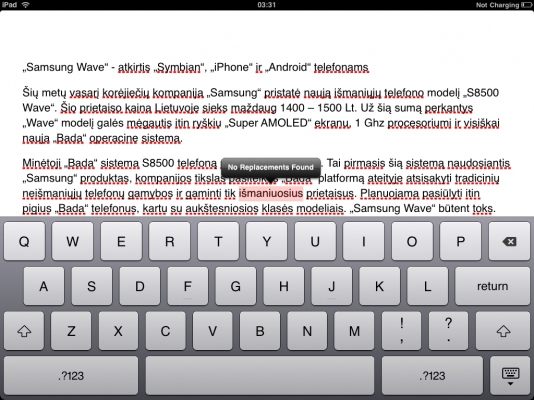Tap the W key
The height and width of the screenshot is (400, 534).
(x=73, y=241)
